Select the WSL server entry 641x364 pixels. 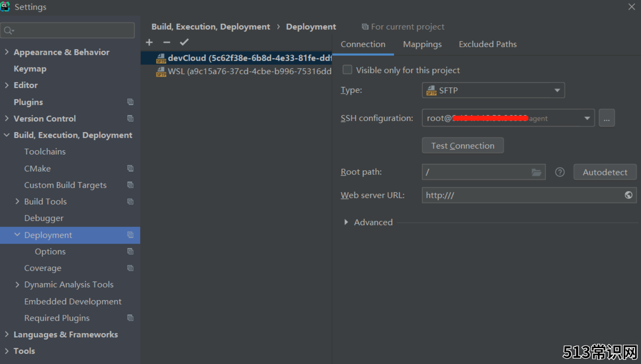click(236, 72)
